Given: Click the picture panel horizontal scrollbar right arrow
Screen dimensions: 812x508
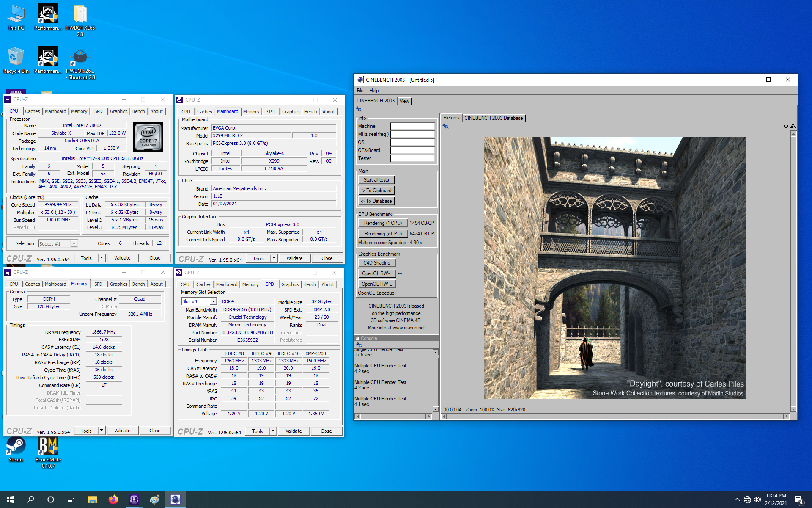Looking at the screenshot, I should click(x=787, y=417).
